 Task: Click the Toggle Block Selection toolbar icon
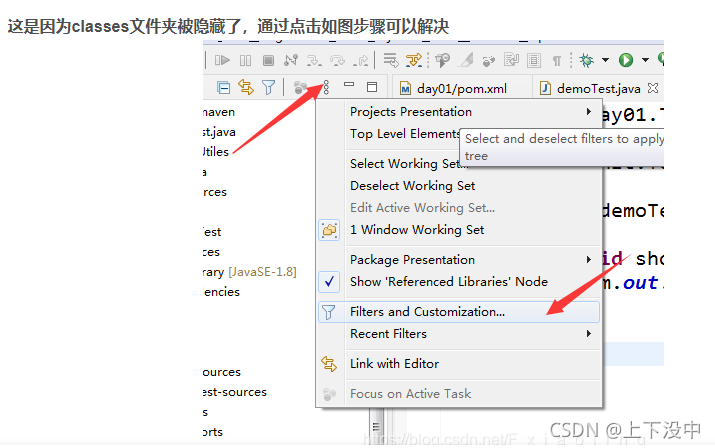tap(534, 60)
